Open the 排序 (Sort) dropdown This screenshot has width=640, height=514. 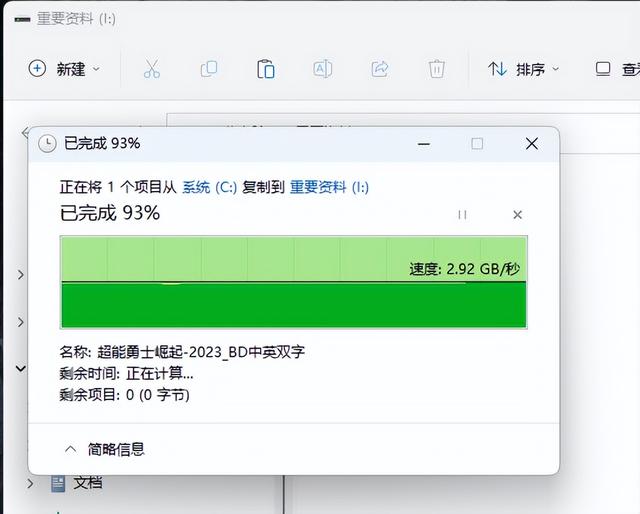(x=523, y=69)
